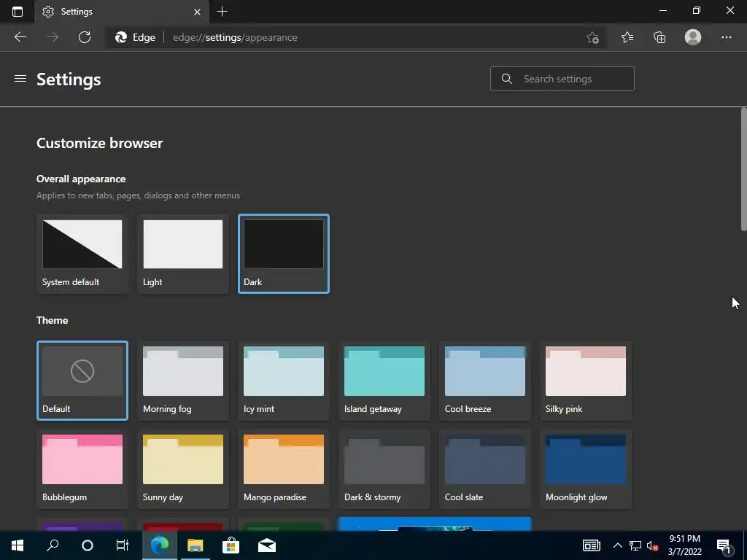Viewport: 747px width, 560px height.
Task: Choose Dark overall appearance
Action: (284, 254)
